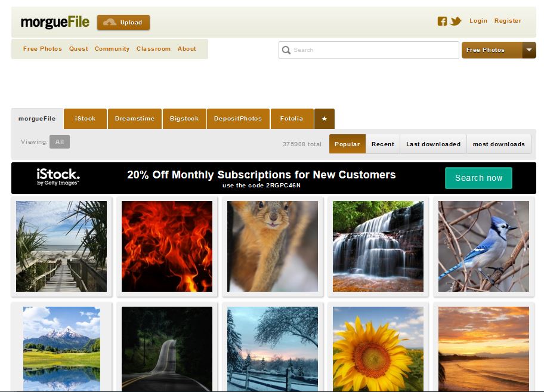Sort photos by Popular
The width and height of the screenshot is (544, 392).
tap(347, 144)
